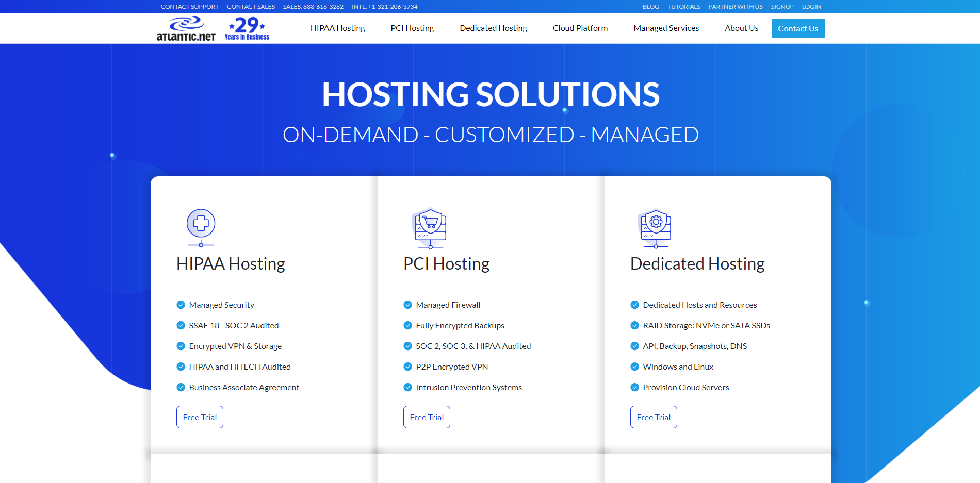
Task: Click the checkmark beside Dedicated Hosts and Resources
Action: coord(635,305)
